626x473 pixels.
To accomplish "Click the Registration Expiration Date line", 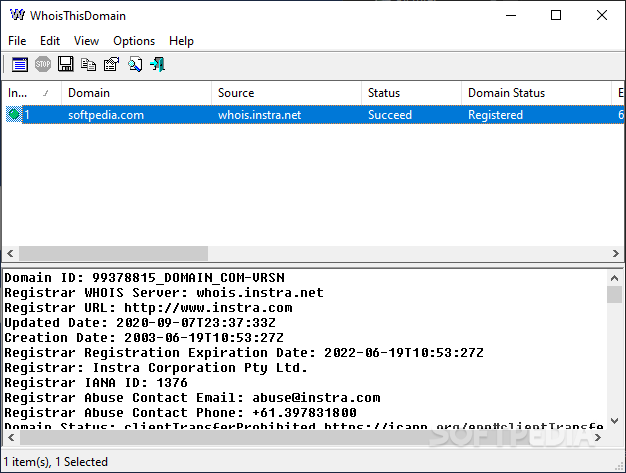I will [244, 353].
